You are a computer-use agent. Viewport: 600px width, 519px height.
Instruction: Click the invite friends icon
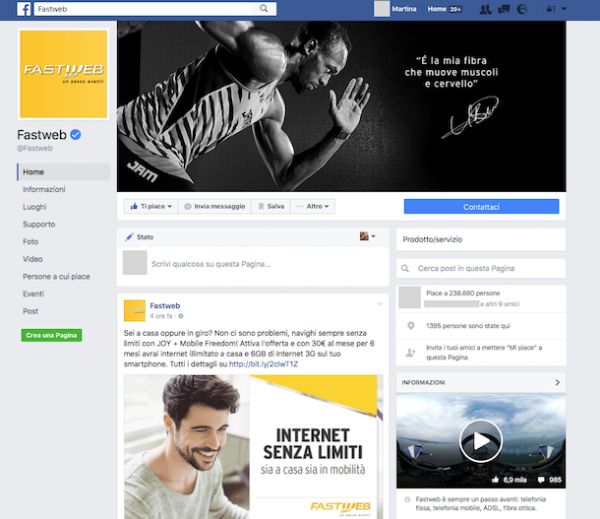(411, 353)
